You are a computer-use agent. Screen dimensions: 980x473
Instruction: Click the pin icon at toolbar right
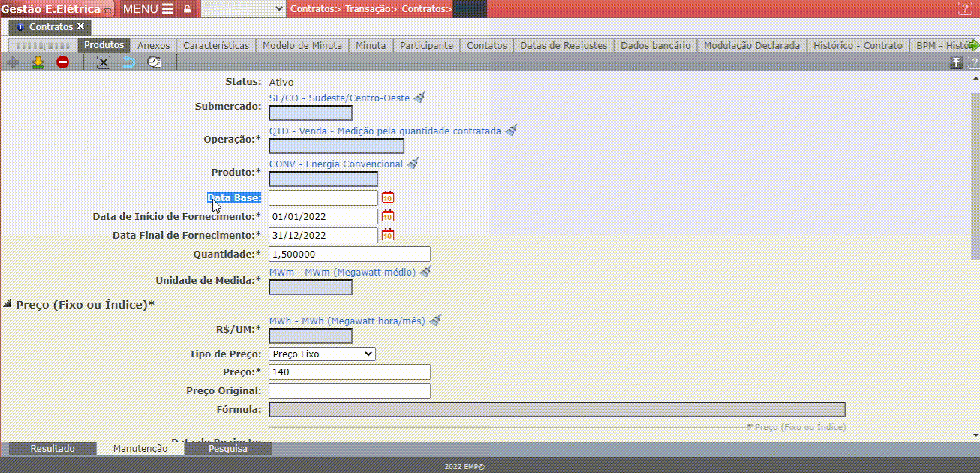click(956, 63)
